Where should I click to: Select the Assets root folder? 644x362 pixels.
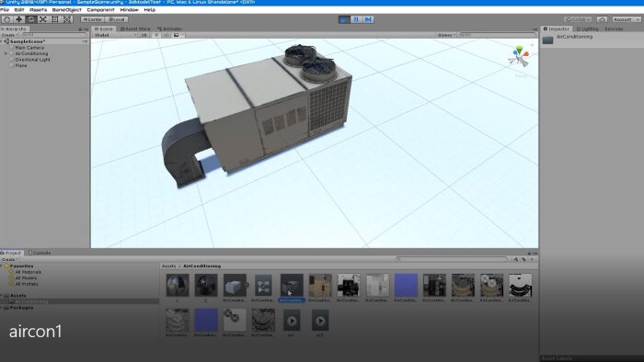point(17,296)
